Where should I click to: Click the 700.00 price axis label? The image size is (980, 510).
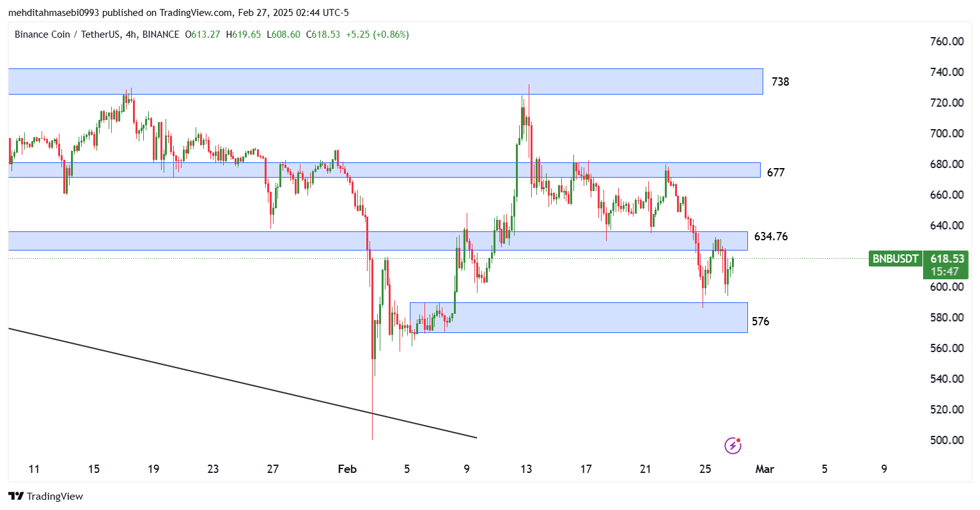pos(947,134)
